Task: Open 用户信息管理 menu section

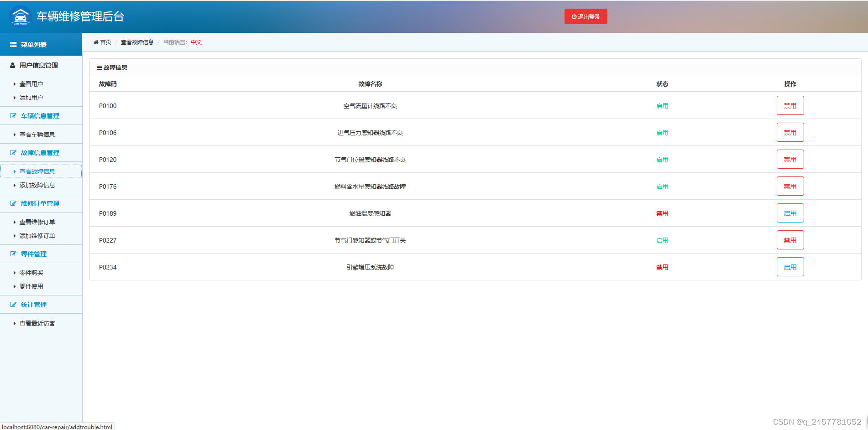Action: coord(41,65)
